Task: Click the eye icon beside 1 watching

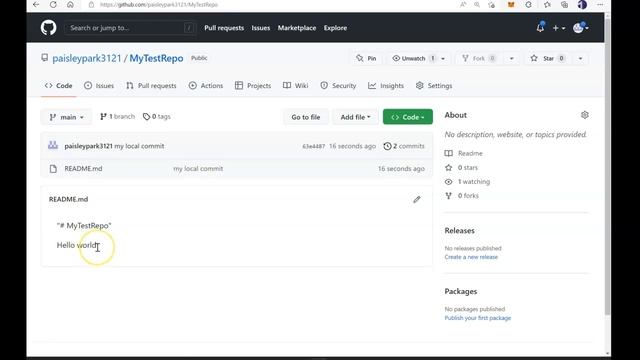Action: (449, 182)
